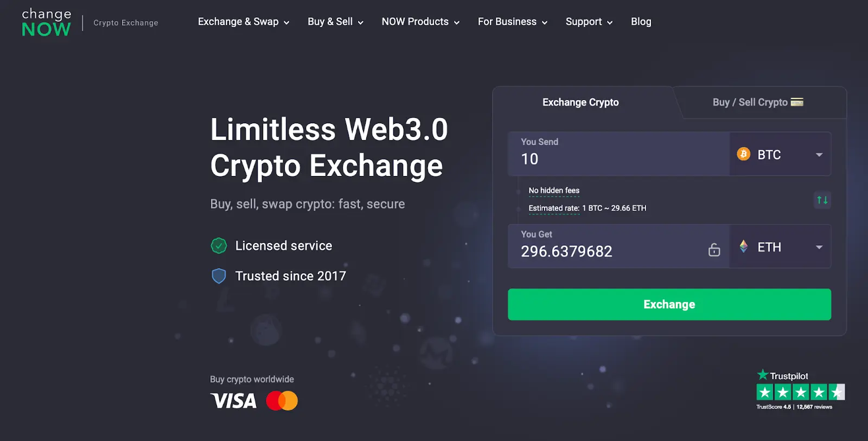The height and width of the screenshot is (441, 868).
Task: Expand the BTC currency dropdown
Action: point(780,154)
